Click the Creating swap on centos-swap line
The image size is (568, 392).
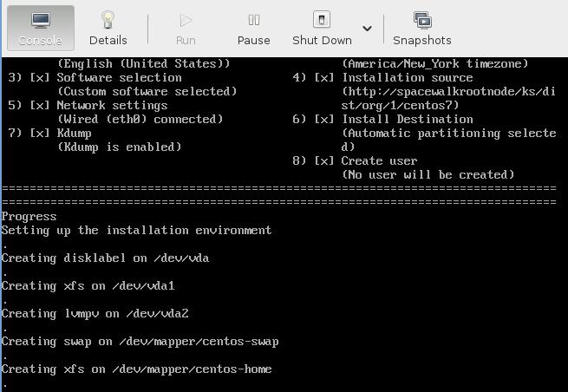coord(140,342)
